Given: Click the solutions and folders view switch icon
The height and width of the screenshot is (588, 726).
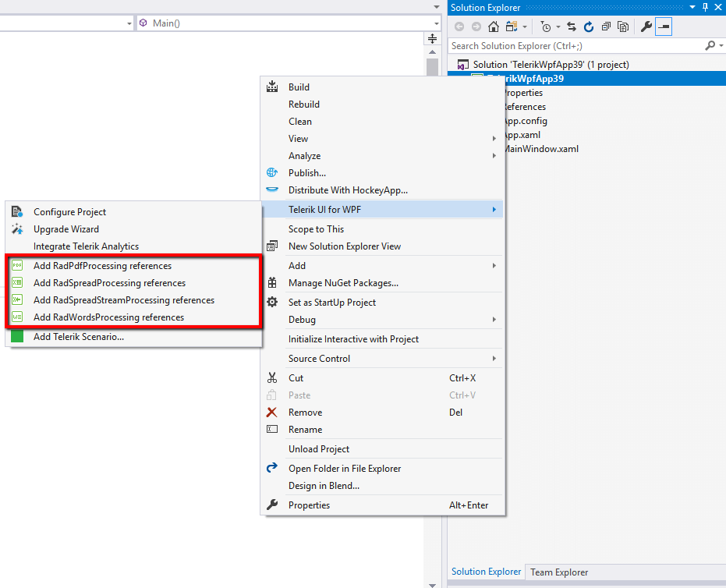Looking at the screenshot, I should [x=512, y=27].
